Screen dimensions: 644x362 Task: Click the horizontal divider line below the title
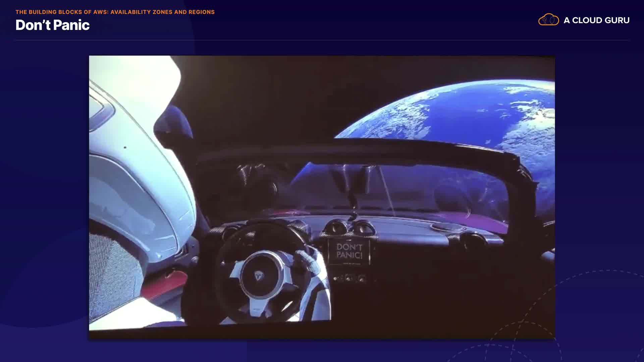point(322,40)
